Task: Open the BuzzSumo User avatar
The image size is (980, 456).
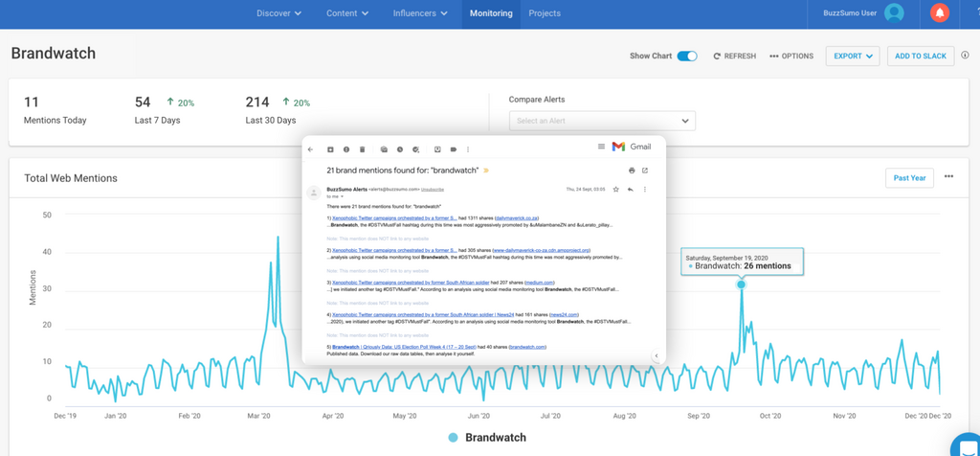Action: point(894,13)
